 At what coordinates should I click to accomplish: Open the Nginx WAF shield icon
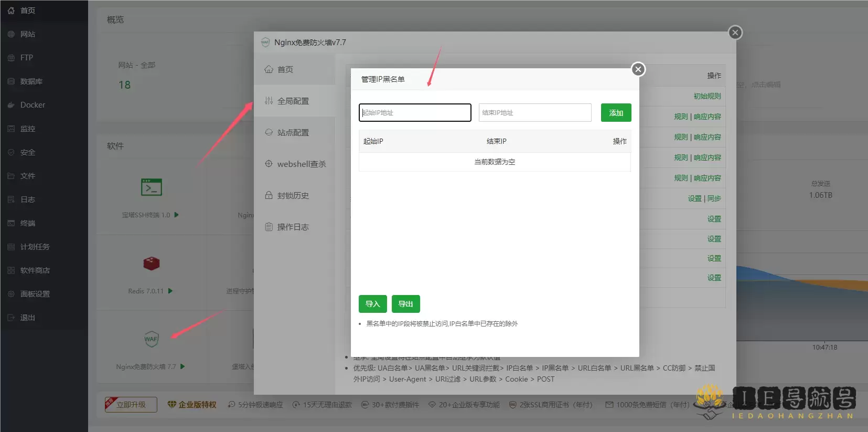[x=151, y=339]
